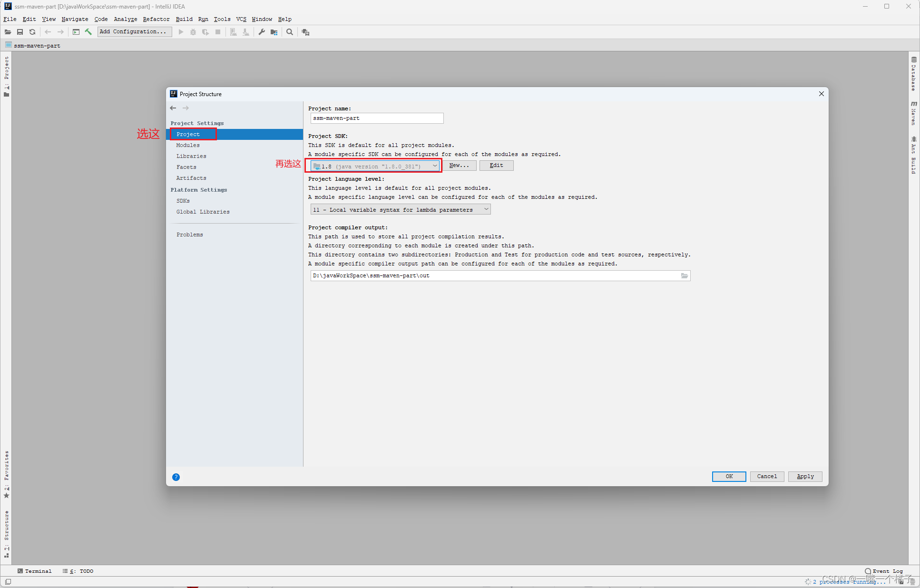Open the Structure tool window stripe
The width and height of the screenshot is (920, 588).
[7, 534]
